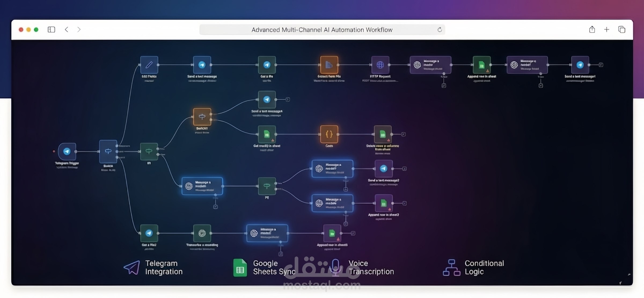Click the browser share button
This screenshot has height=298, width=644.
[x=592, y=30]
